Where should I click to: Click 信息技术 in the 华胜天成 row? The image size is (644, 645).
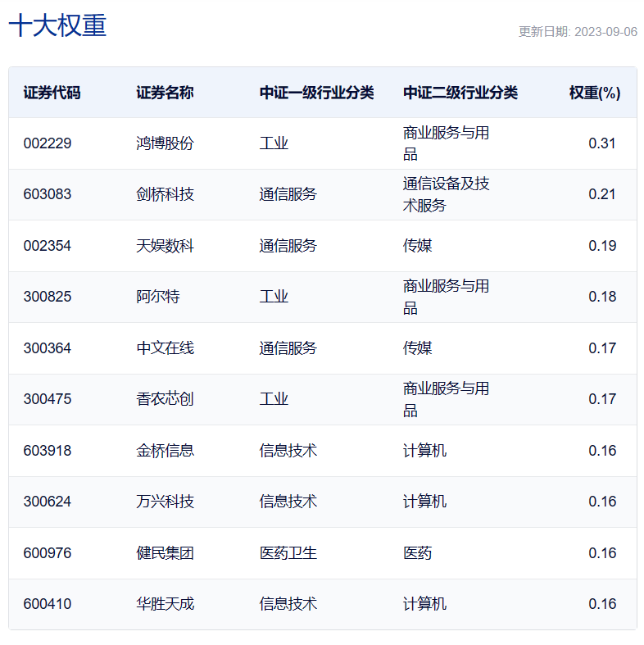tap(288, 604)
